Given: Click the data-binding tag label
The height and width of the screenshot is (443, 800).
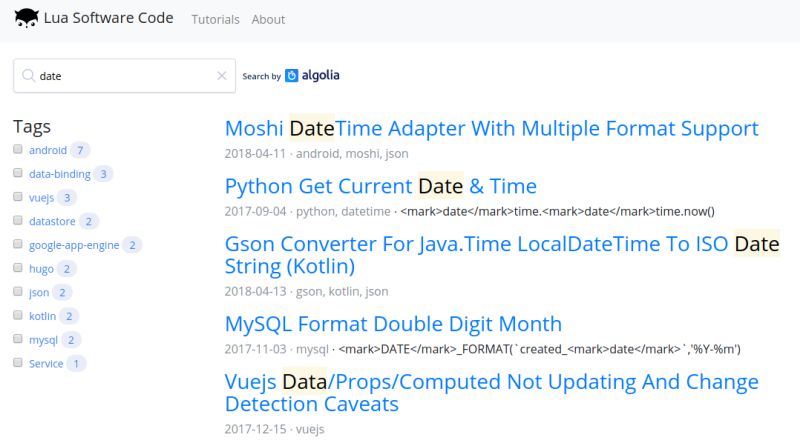Looking at the screenshot, I should coord(60,174).
